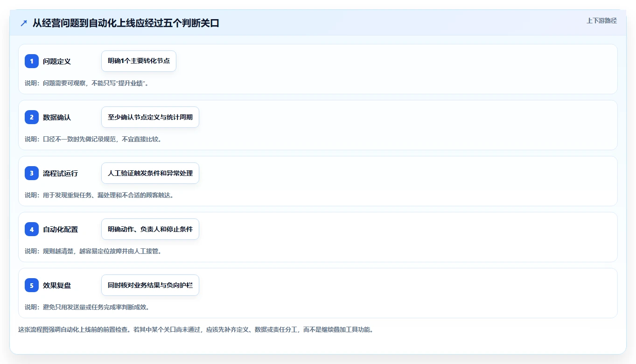This screenshot has width=636, height=364.
Task: Click the arrow icon beside the flowchart title
Action: tap(24, 23)
